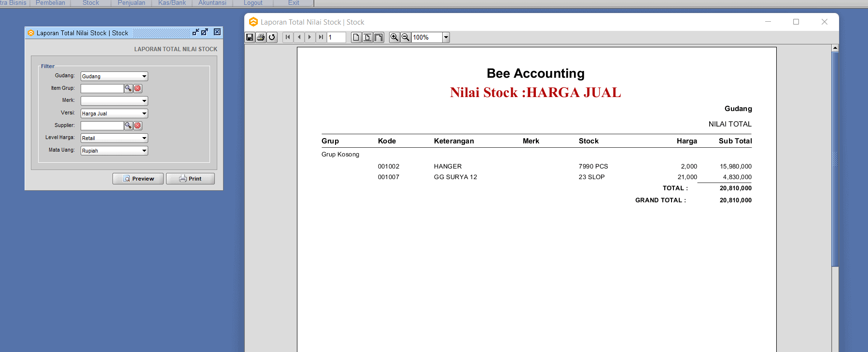
Task: Click the Logout menu item
Action: tap(253, 3)
